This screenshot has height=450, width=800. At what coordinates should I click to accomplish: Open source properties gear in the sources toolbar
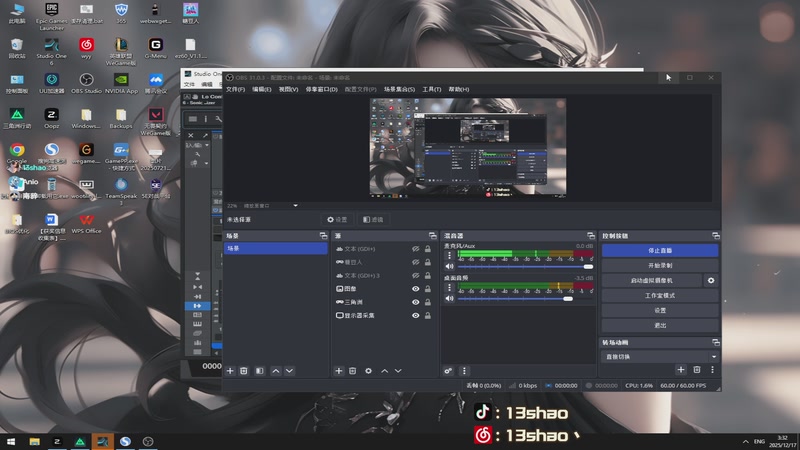[368, 371]
